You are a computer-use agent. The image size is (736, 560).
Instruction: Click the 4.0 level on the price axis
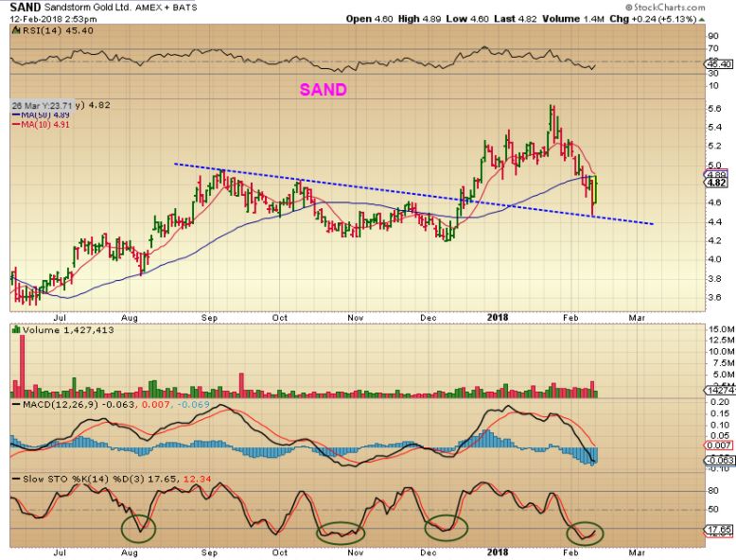click(714, 259)
